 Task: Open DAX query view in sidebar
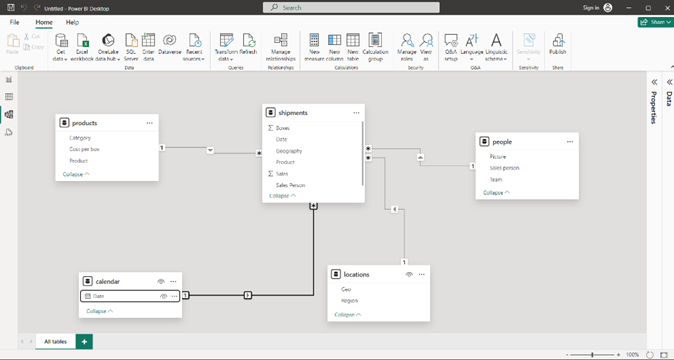pyautogui.click(x=9, y=132)
